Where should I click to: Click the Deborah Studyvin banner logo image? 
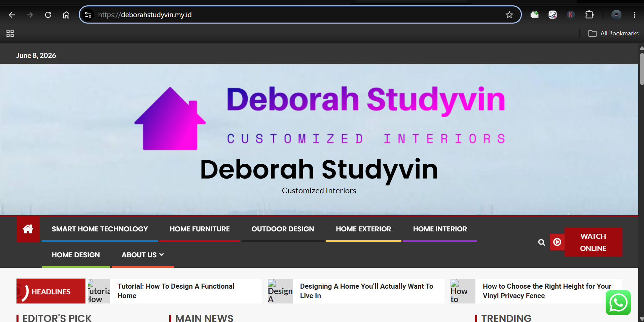(320, 118)
